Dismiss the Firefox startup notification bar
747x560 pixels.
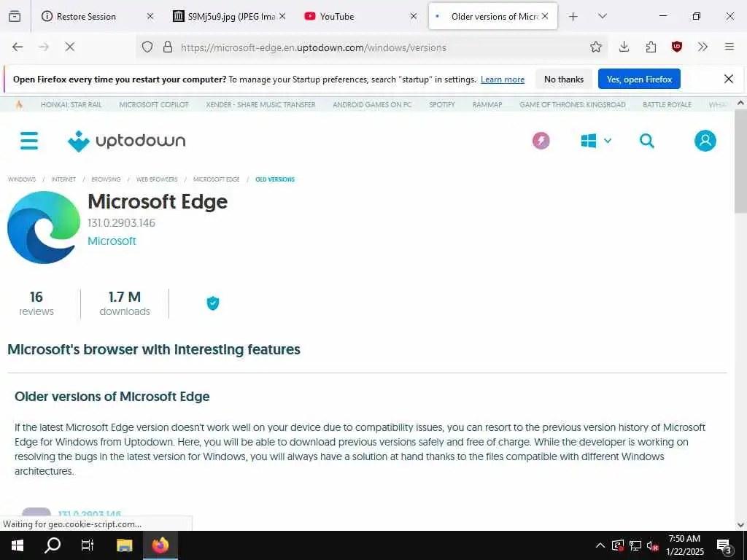pyautogui.click(x=729, y=79)
